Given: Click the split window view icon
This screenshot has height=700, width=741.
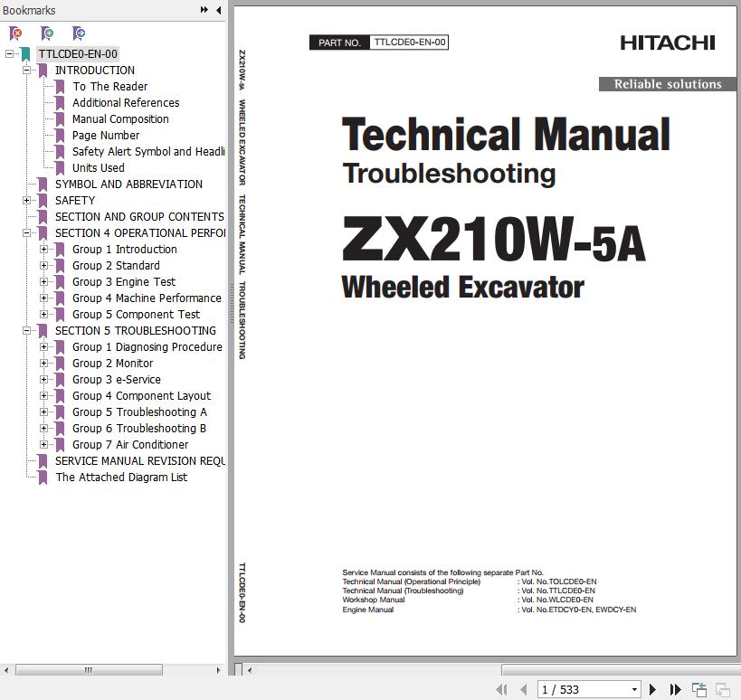Looking at the screenshot, I should pos(699,690).
